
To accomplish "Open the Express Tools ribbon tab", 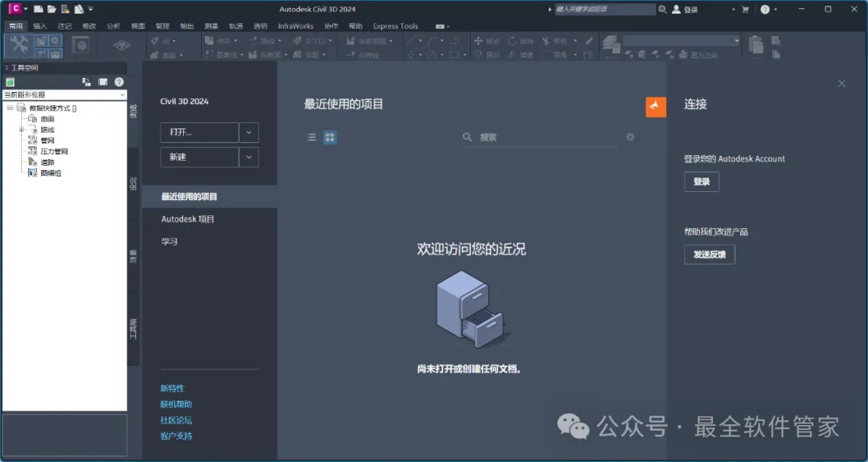I will [395, 26].
